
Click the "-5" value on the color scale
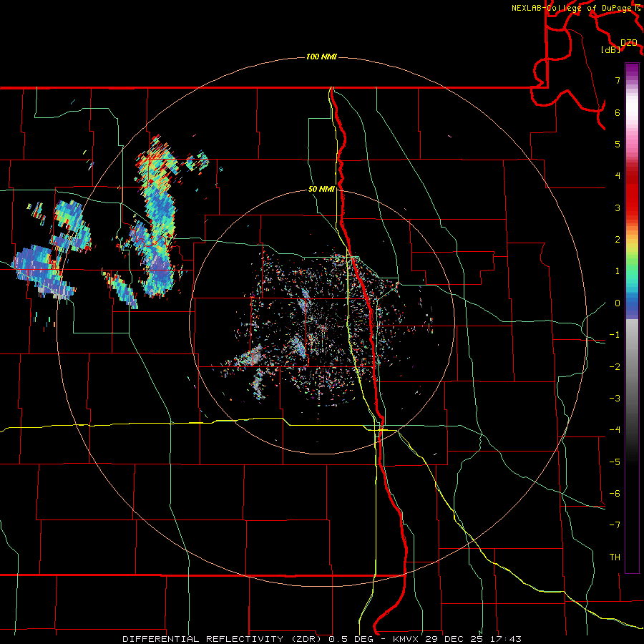pyautogui.click(x=615, y=462)
